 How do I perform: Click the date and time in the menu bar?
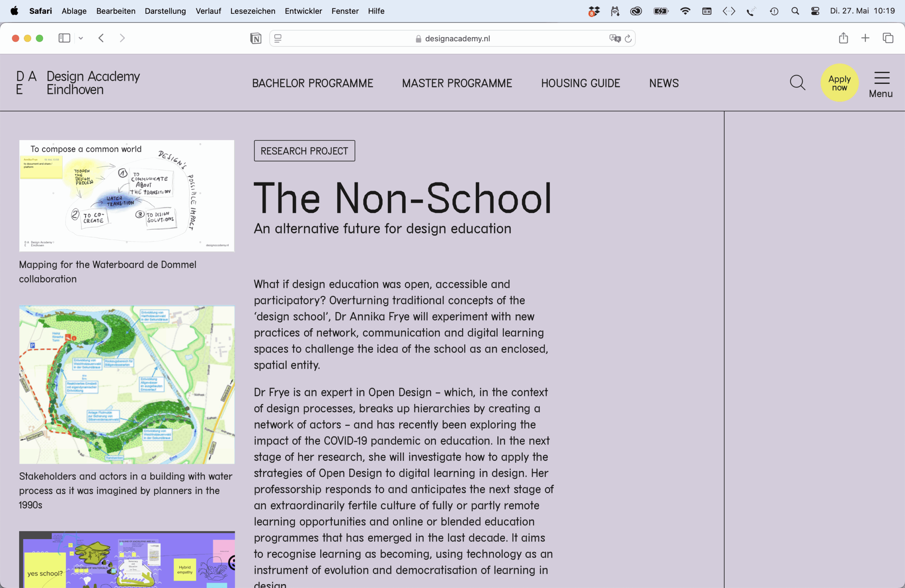click(863, 11)
